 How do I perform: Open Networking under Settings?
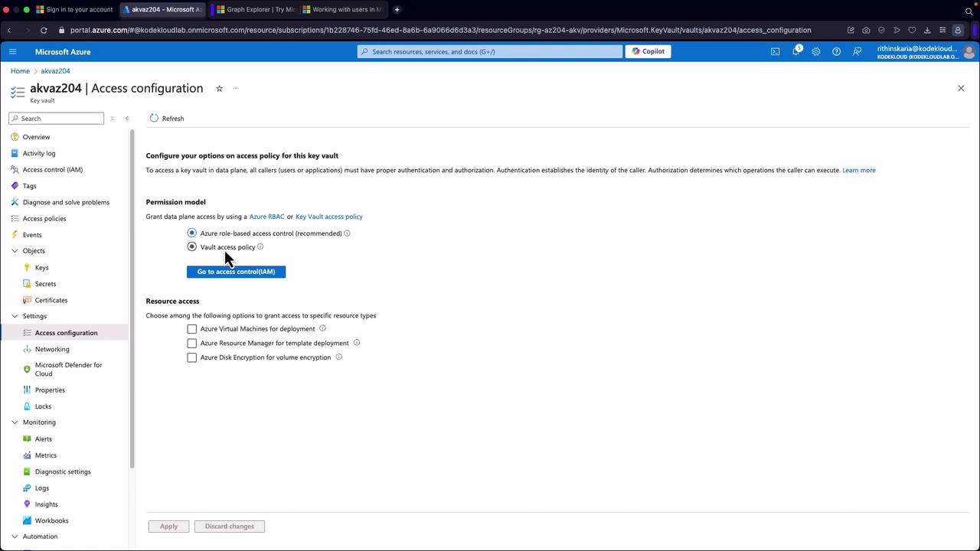click(52, 349)
